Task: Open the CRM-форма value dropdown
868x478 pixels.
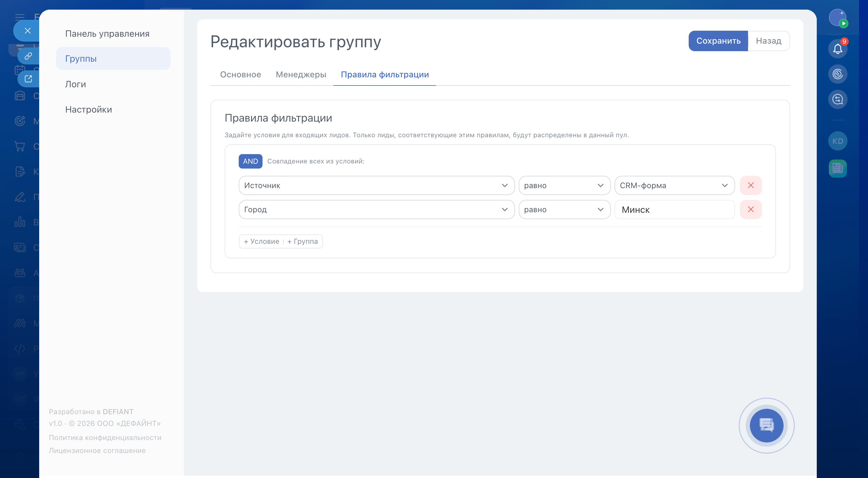Action: [x=674, y=185]
